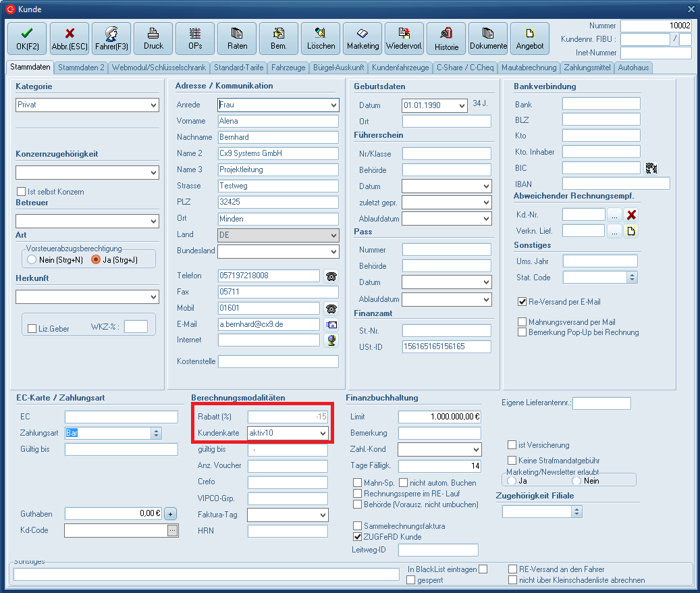This screenshot has height=593, width=700.
Task: Click the red X next to Kd.-Nr.
Action: point(631,215)
